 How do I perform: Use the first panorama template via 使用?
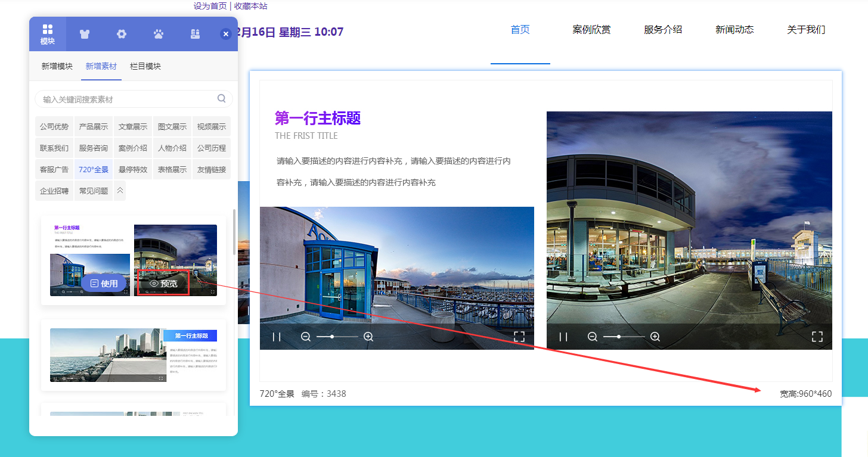click(104, 284)
